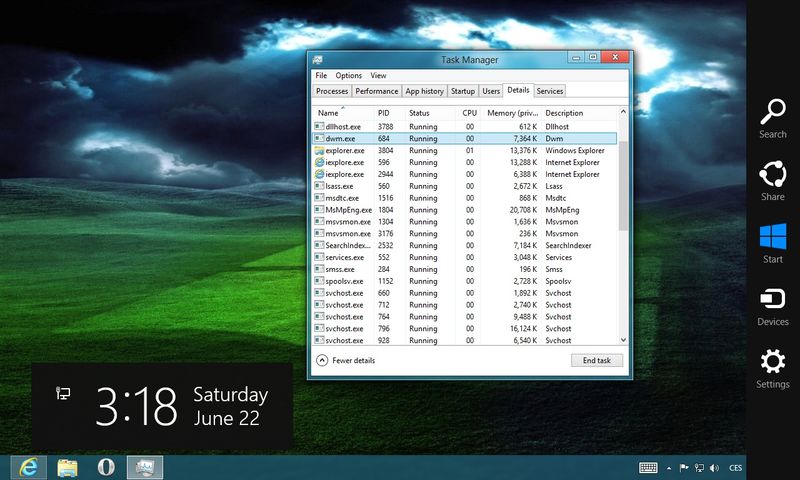Open the File menu
The height and width of the screenshot is (480, 800).
coord(321,75)
